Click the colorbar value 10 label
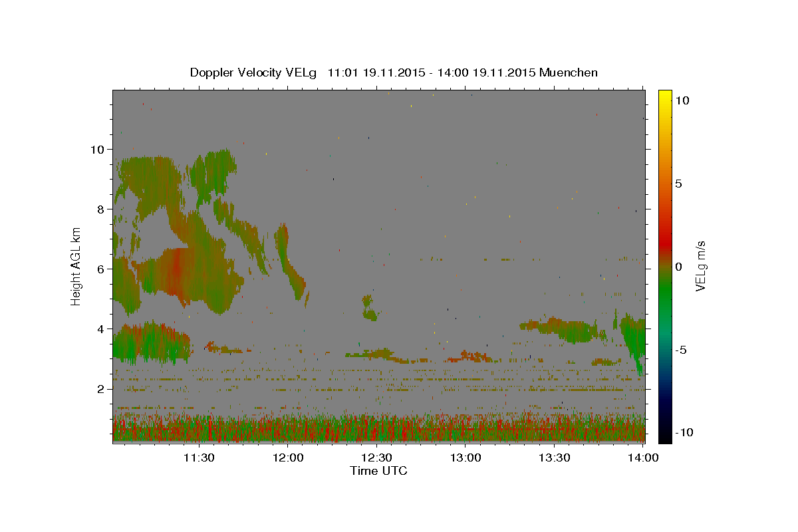 (x=682, y=100)
